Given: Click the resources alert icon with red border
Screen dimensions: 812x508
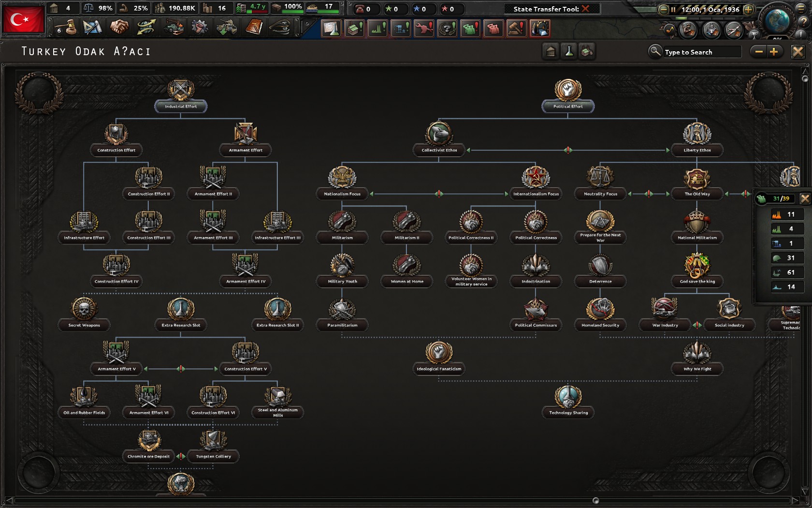Looking at the screenshot, I should click(540, 29).
